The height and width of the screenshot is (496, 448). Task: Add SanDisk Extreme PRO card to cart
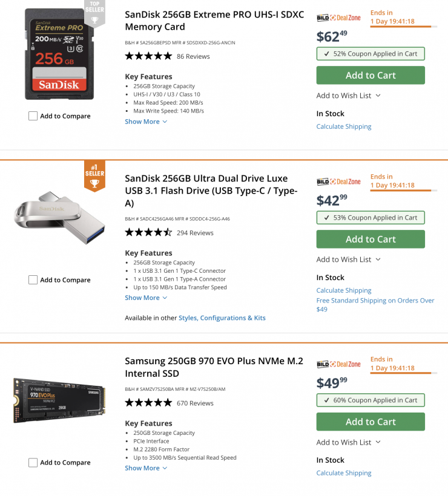[371, 76]
